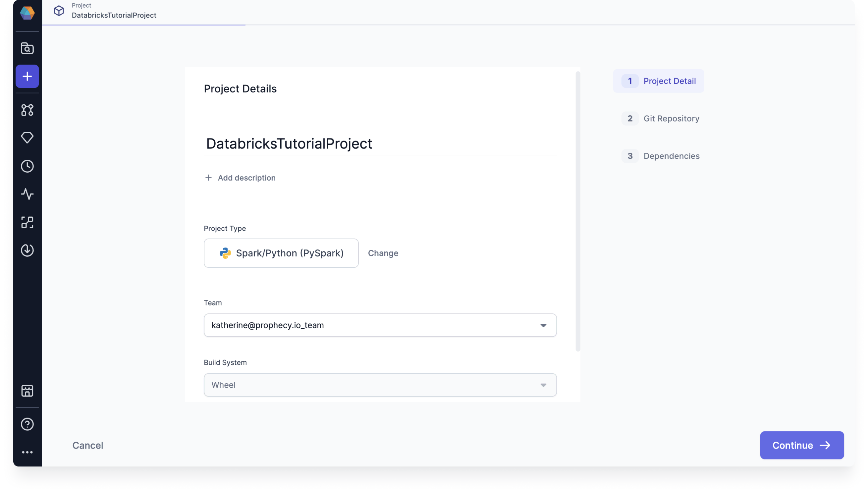Image resolution: width=868 pixels, height=493 pixels.
Task: Click the help/question mark icon
Action: [27, 424]
